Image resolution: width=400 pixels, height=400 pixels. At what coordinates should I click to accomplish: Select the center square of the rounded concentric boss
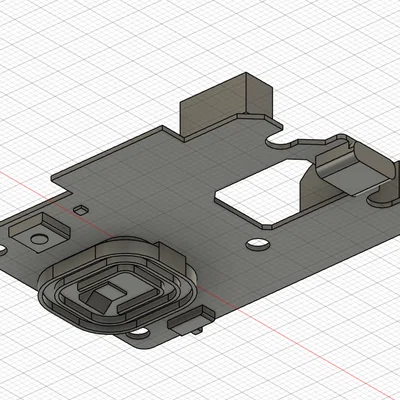(110, 291)
